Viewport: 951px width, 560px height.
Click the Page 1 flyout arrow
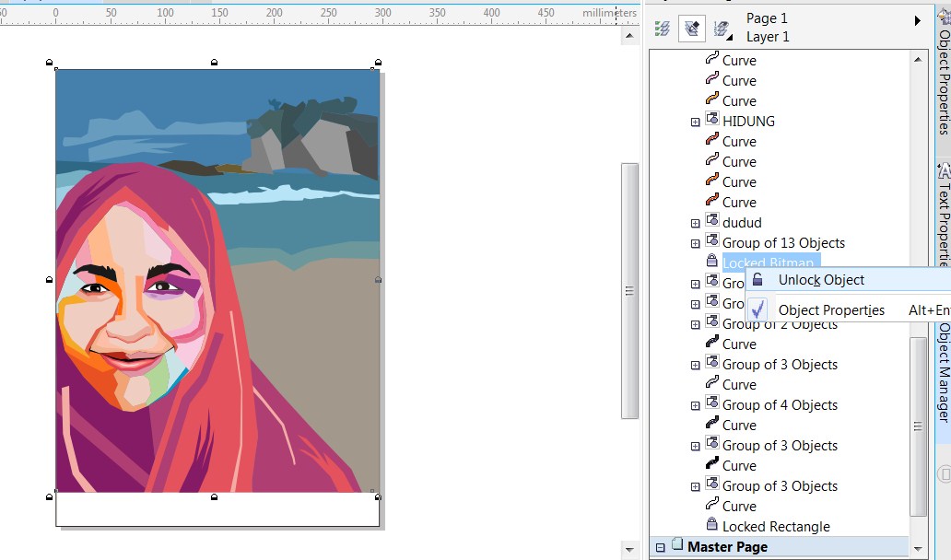[918, 18]
